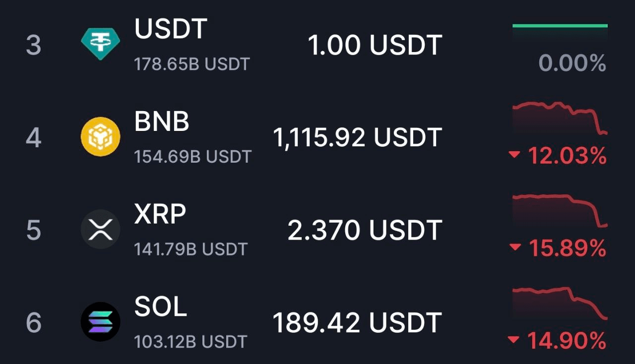
Task: Click the green USDT flat sparkline
Action: [x=560, y=26]
